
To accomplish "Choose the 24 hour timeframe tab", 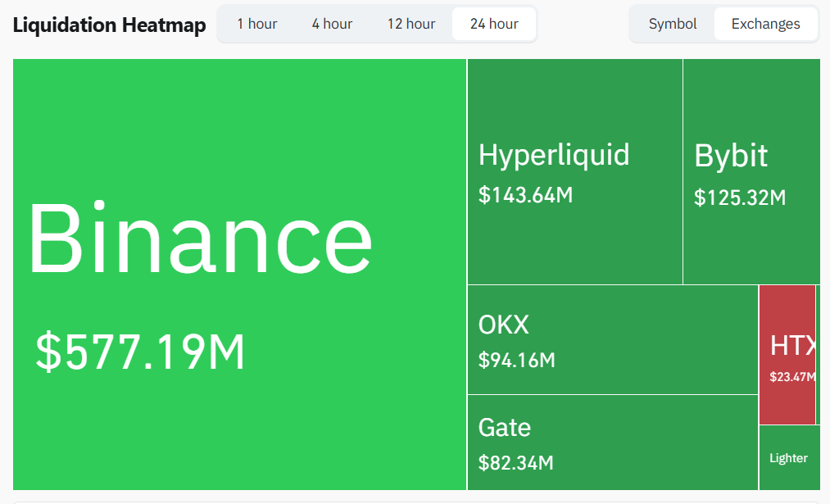I will pos(494,24).
